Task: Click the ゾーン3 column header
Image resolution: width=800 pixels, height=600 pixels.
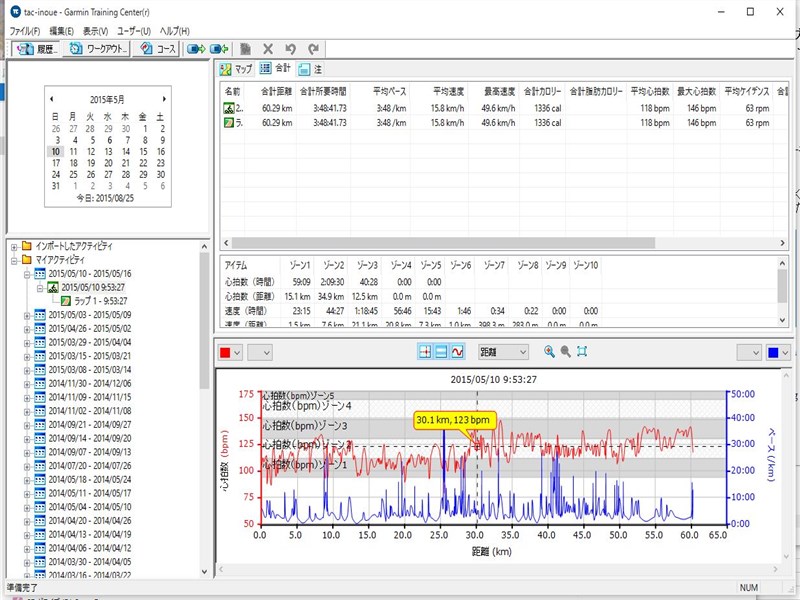Action: coord(367,265)
